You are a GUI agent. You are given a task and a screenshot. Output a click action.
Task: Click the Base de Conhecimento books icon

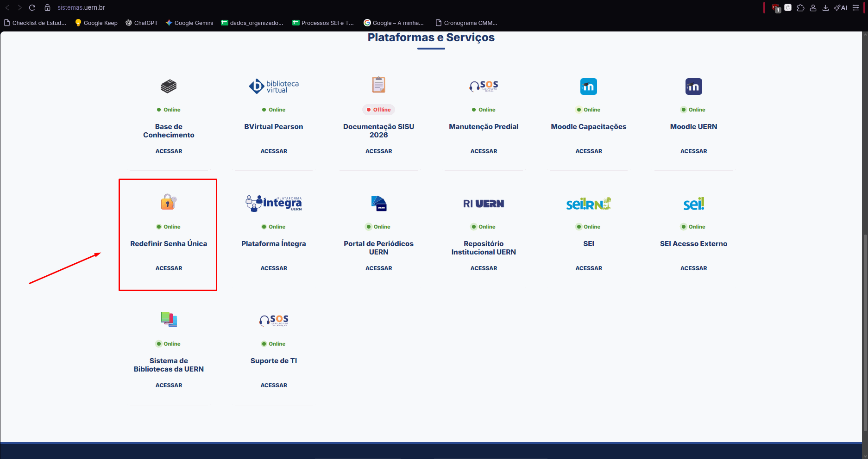point(169,86)
